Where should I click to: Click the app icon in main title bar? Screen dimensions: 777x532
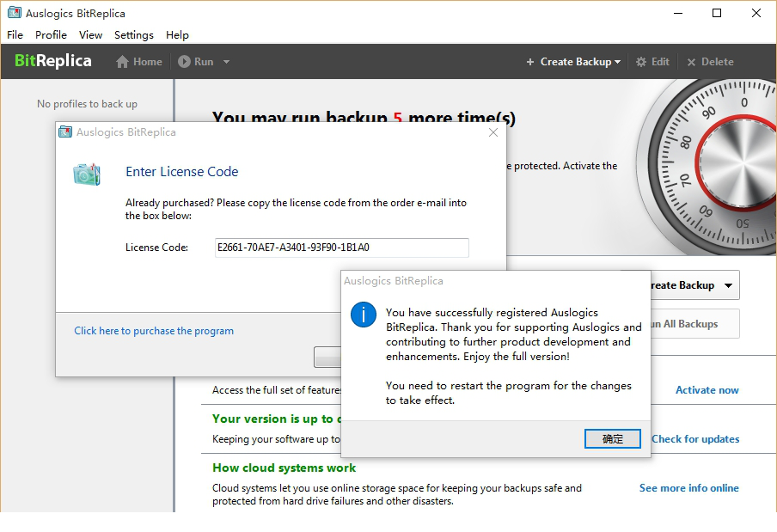pos(15,13)
